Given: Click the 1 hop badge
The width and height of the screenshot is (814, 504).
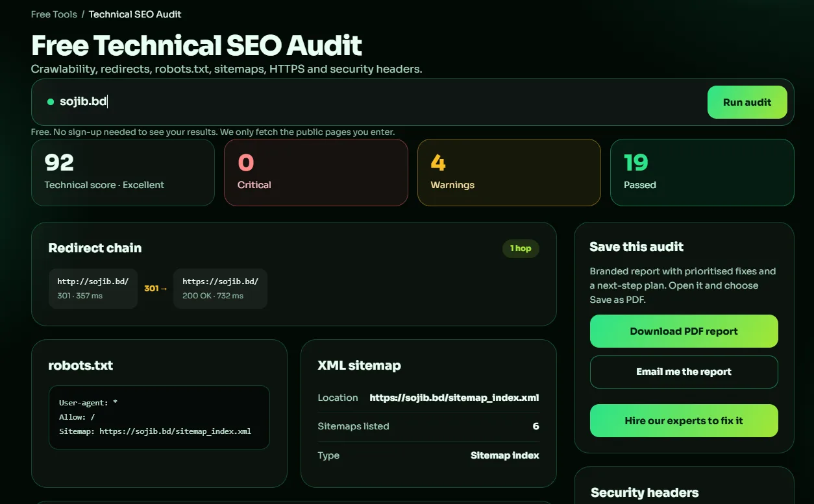Looking at the screenshot, I should click(x=521, y=248).
